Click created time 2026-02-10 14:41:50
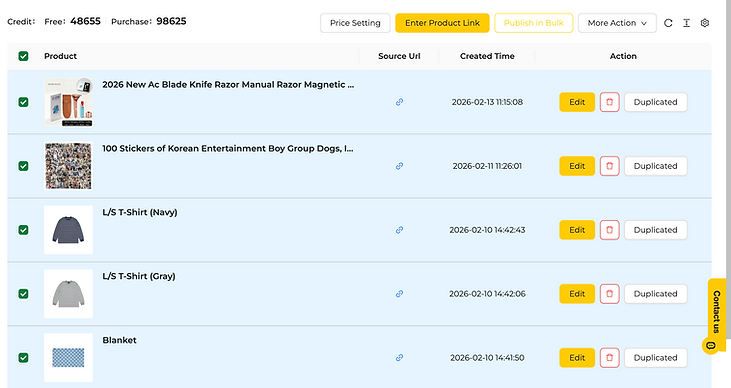The image size is (731, 388). 487,358
